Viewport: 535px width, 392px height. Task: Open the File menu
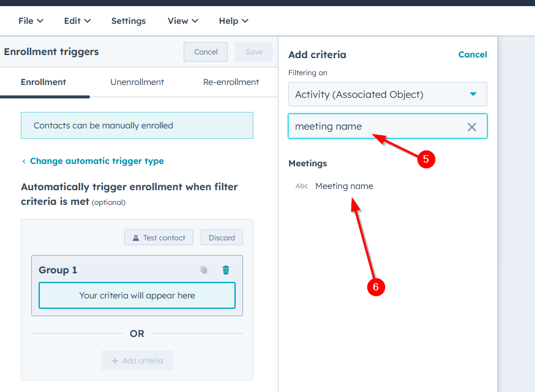tap(30, 20)
